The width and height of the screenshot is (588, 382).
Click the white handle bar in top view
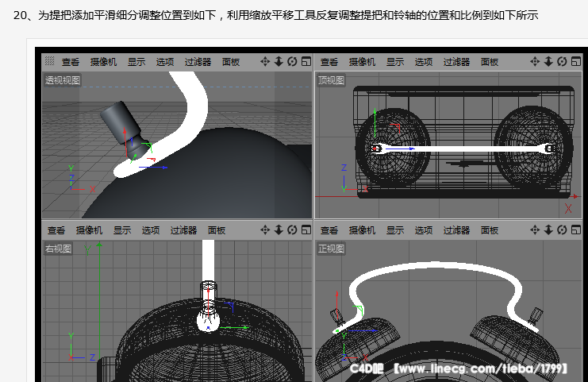tap(462, 149)
